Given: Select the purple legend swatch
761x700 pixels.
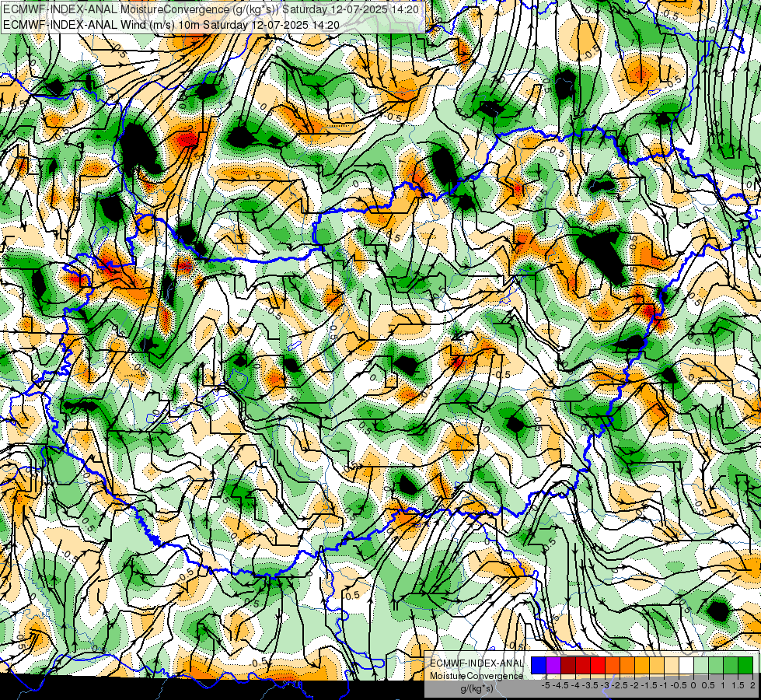Looking at the screenshot, I should [x=553, y=665].
